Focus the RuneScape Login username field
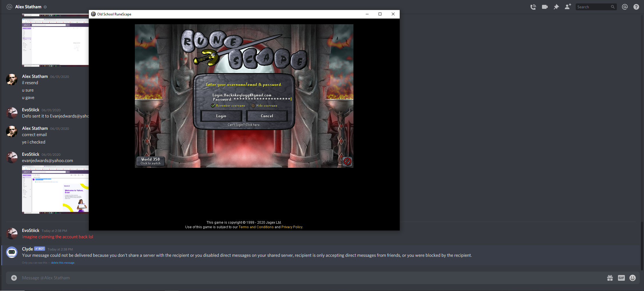 (242, 95)
